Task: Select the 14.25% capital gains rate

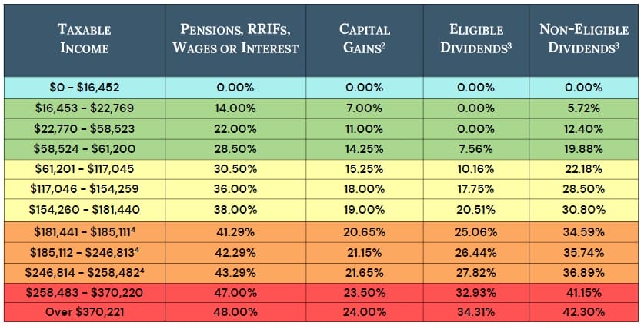Action: pos(365,148)
